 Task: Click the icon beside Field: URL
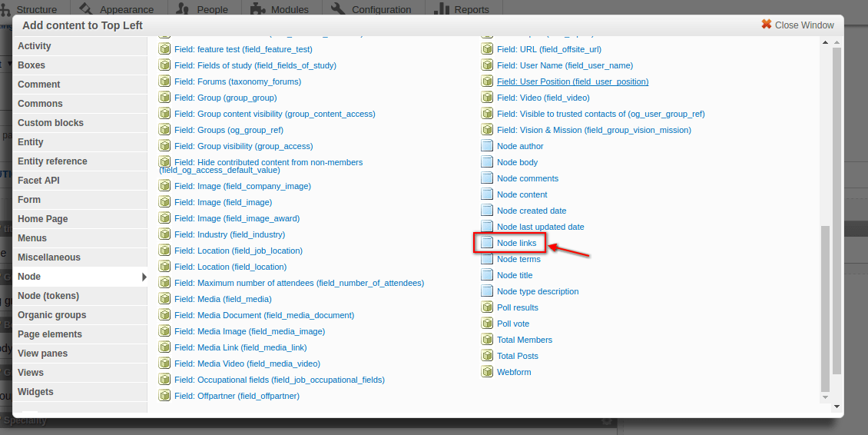point(487,49)
